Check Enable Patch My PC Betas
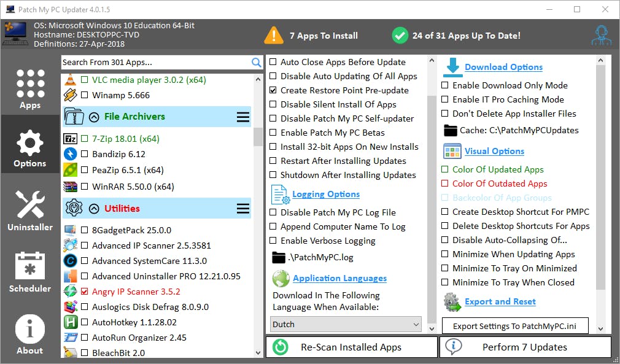 point(273,133)
